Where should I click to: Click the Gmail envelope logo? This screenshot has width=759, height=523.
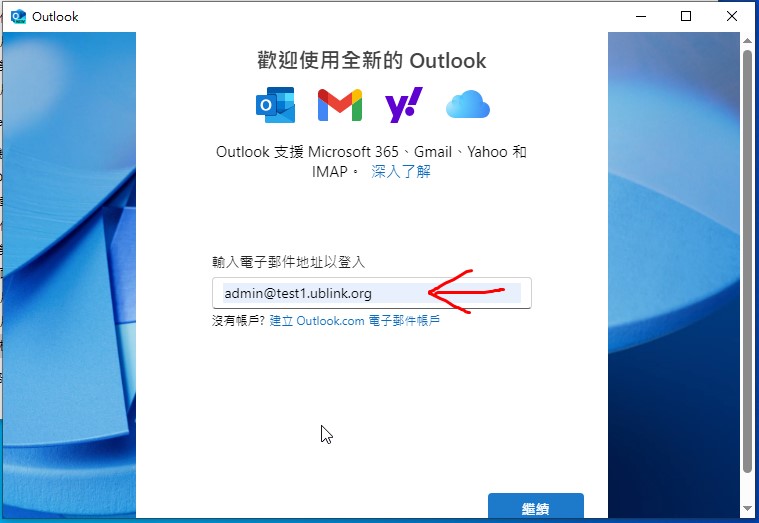340,105
